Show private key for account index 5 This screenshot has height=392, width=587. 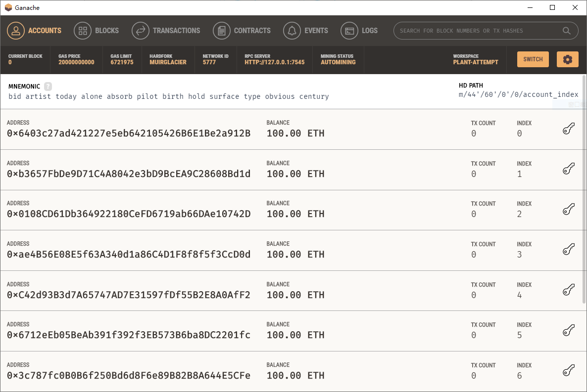(569, 330)
